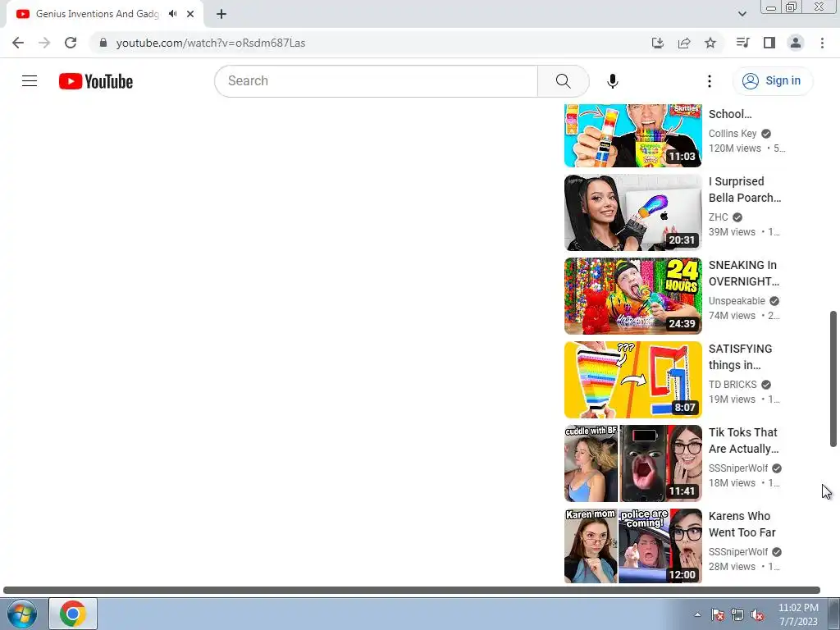Screen dimensions: 840x630
Task: Click the Collins Key channel name
Action: click(x=733, y=134)
